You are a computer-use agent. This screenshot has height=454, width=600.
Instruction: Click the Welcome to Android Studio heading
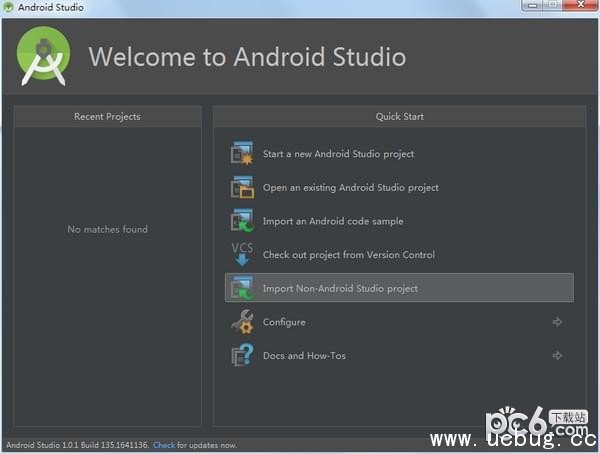[247, 57]
